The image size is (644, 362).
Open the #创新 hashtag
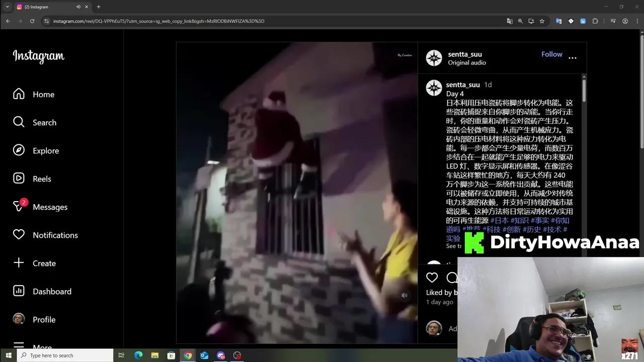512,229
